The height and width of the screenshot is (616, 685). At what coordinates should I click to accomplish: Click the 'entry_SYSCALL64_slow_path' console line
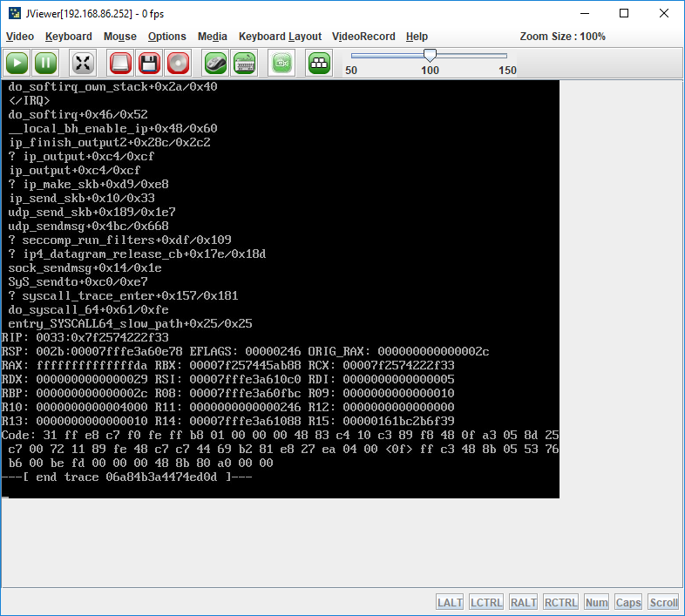130,324
